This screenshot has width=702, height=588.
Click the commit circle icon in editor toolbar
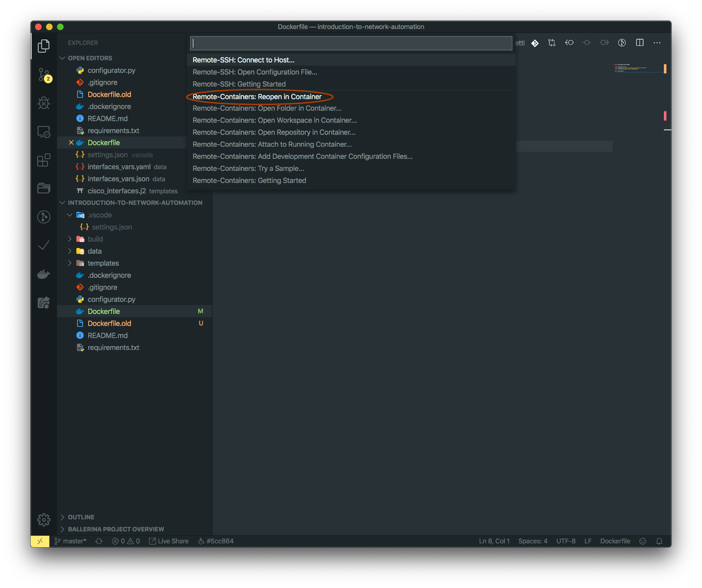(x=587, y=43)
